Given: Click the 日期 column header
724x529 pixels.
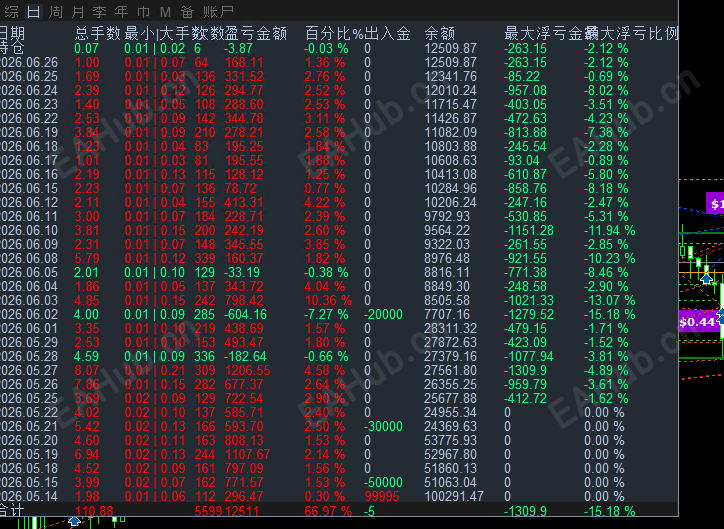Looking at the screenshot, I should click(x=12, y=33).
